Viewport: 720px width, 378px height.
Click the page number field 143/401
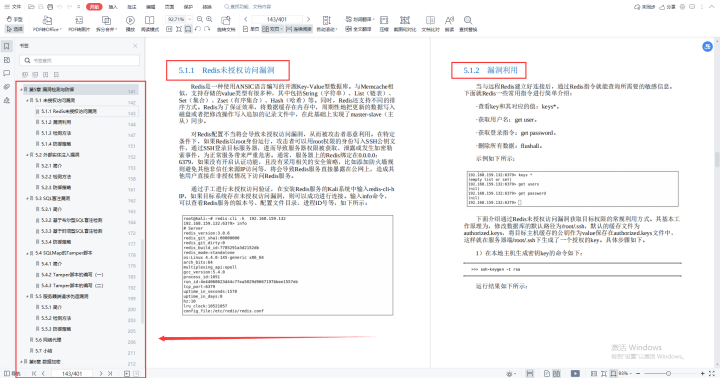click(277, 19)
